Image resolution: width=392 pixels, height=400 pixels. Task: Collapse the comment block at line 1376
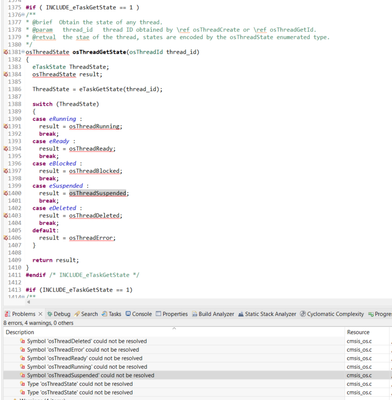pyautogui.click(x=23, y=15)
